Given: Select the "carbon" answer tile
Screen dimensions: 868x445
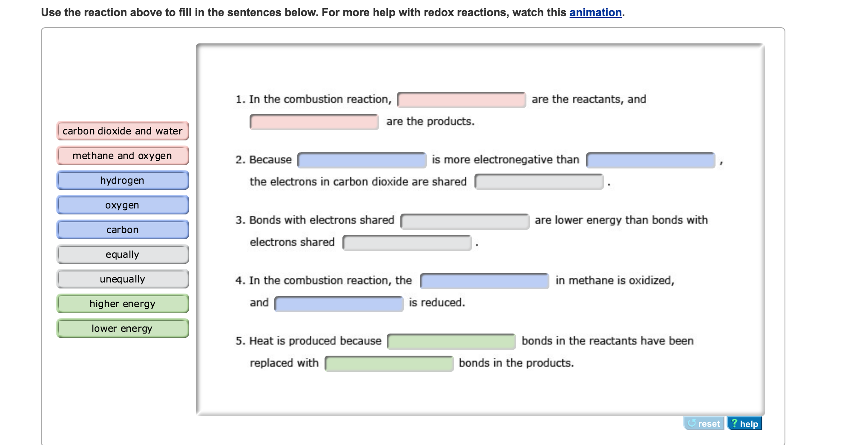Looking at the screenshot, I should pos(122,230).
